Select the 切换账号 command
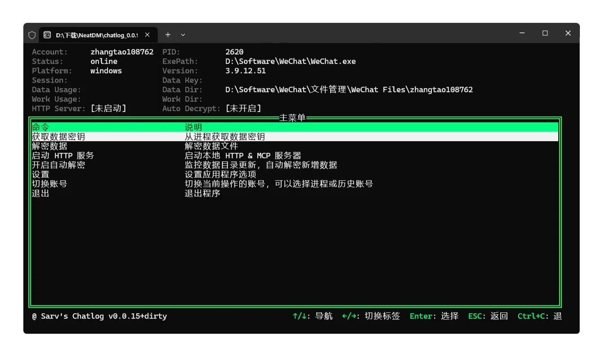Image resolution: width=605 pixels, height=364 pixels. [49, 184]
